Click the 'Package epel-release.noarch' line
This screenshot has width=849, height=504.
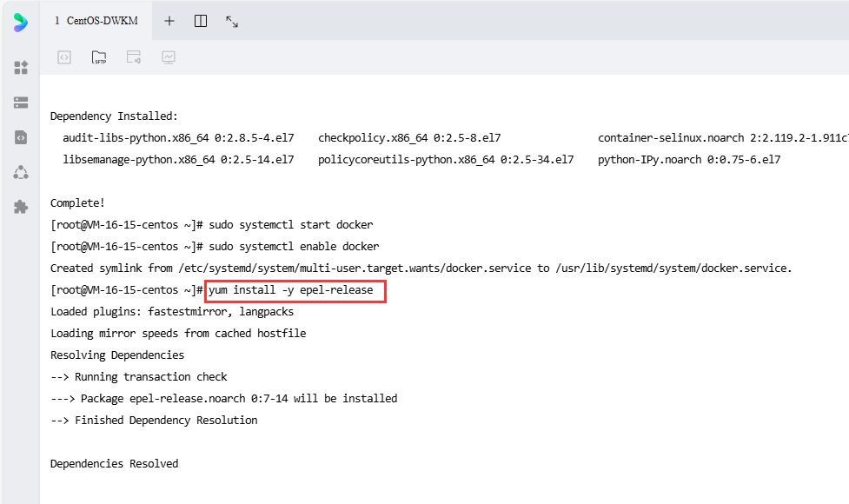pos(224,399)
